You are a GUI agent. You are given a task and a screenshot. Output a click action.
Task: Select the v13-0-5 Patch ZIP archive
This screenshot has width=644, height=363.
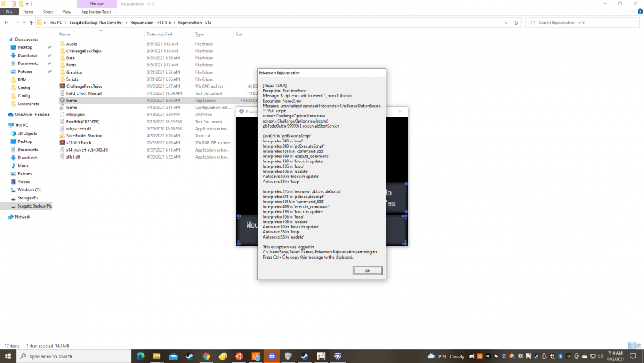click(79, 142)
